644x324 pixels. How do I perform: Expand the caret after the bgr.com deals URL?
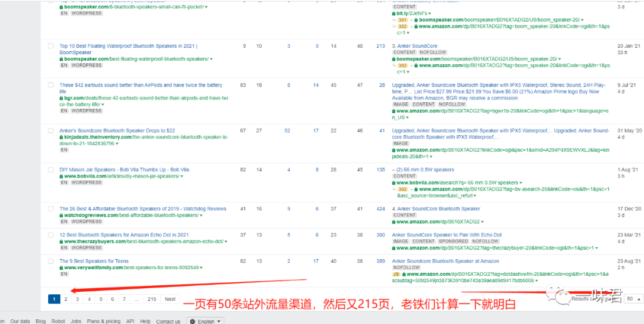pos(103,105)
